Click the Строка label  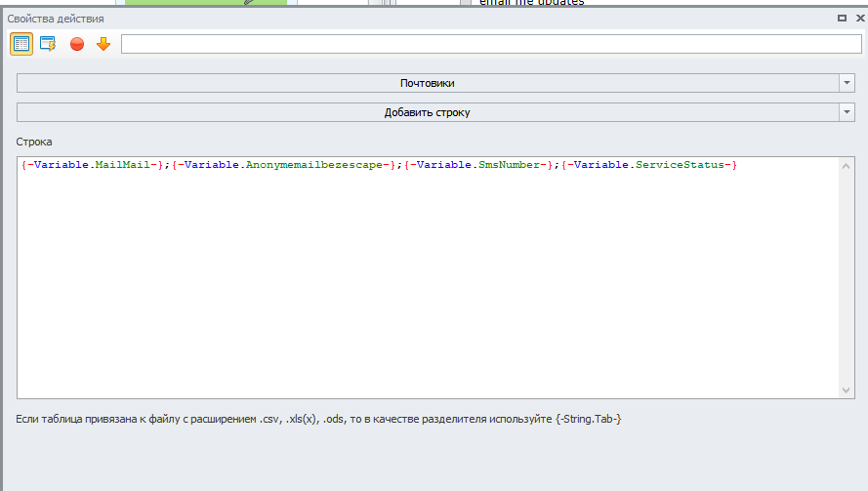coord(34,142)
